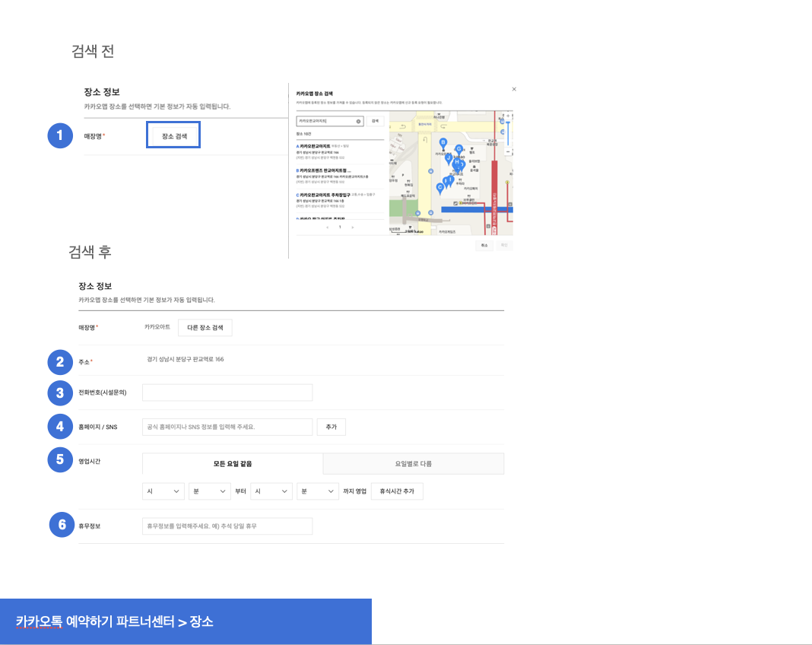Open the opening hour 시 dropdown
The width and height of the screenshot is (812, 645).
pyautogui.click(x=163, y=491)
